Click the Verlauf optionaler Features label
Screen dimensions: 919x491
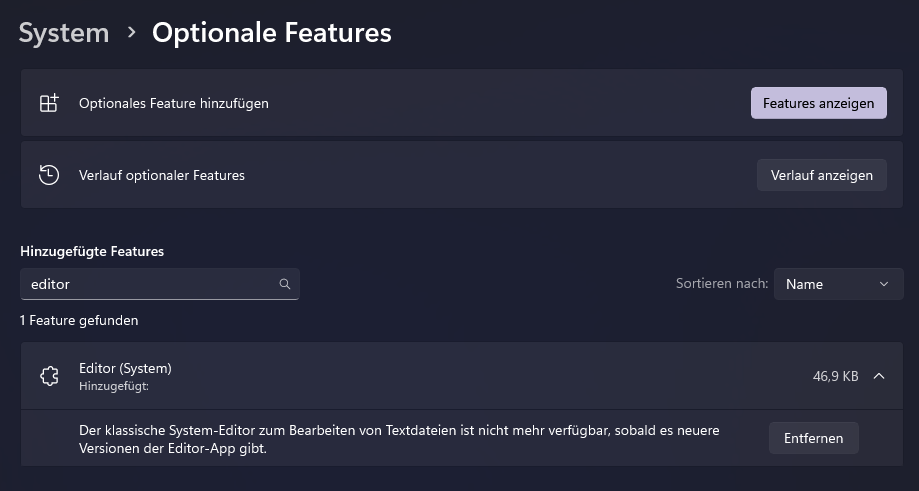(161, 175)
